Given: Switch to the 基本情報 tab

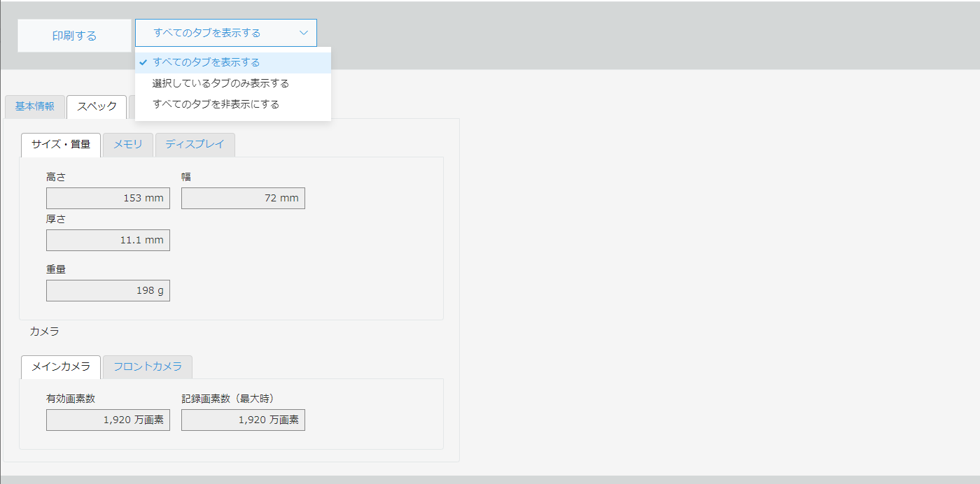Looking at the screenshot, I should [x=34, y=106].
